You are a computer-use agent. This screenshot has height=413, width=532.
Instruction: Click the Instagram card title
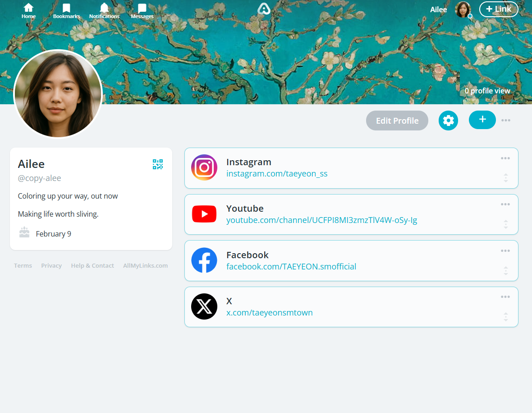click(249, 162)
